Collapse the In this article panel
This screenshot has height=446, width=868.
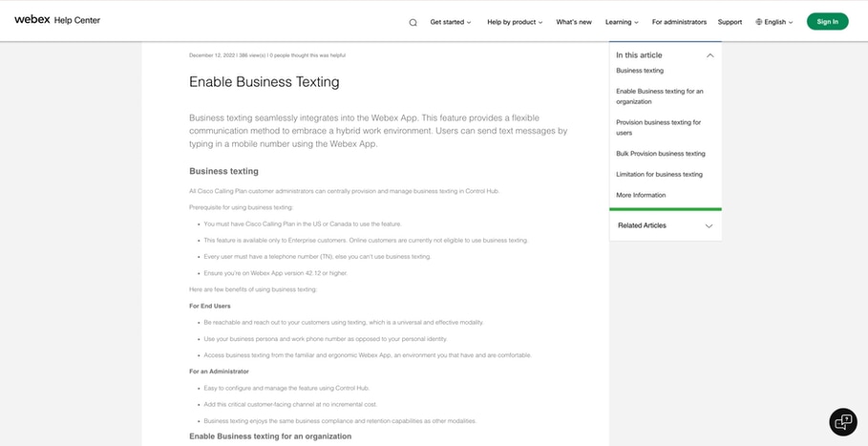pos(710,55)
